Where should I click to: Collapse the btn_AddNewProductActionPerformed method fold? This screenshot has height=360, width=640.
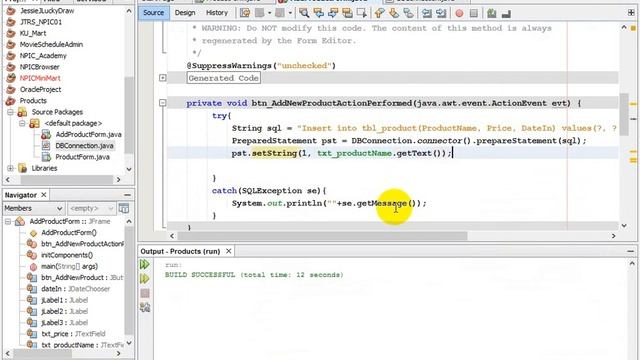pos(162,103)
